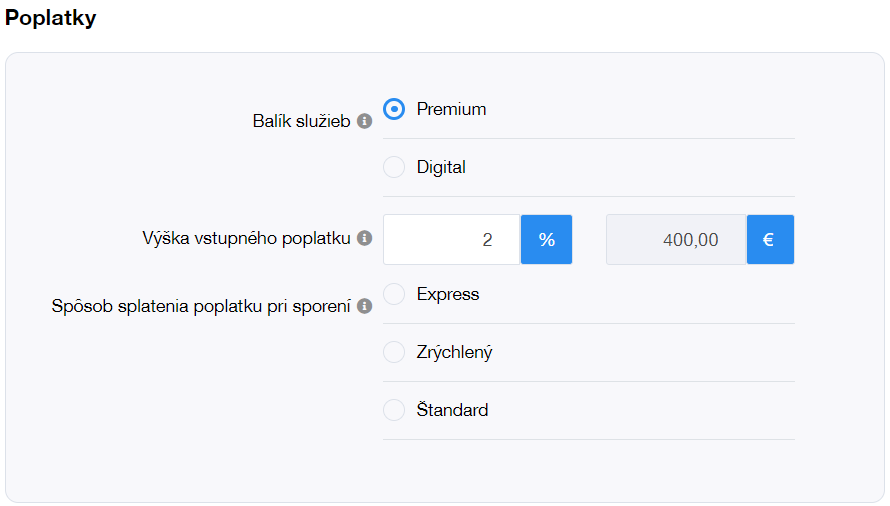The height and width of the screenshot is (506, 890).
Task: Select the Express radio button
Action: [395, 294]
